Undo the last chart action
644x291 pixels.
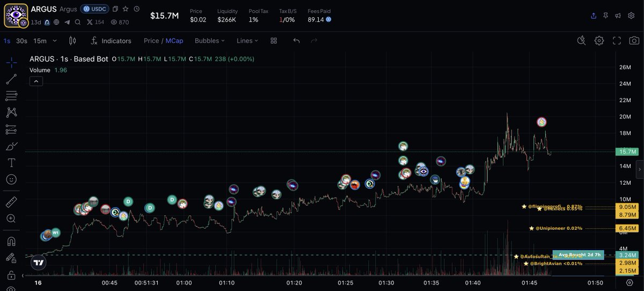[x=296, y=41]
